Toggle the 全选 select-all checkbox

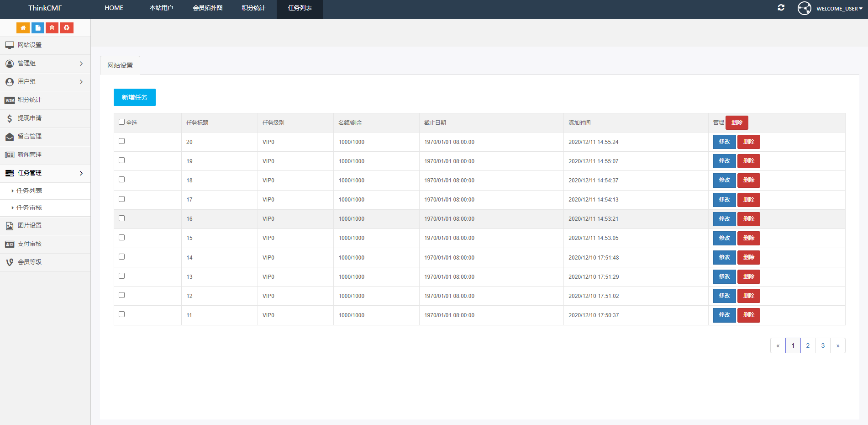[x=122, y=122]
